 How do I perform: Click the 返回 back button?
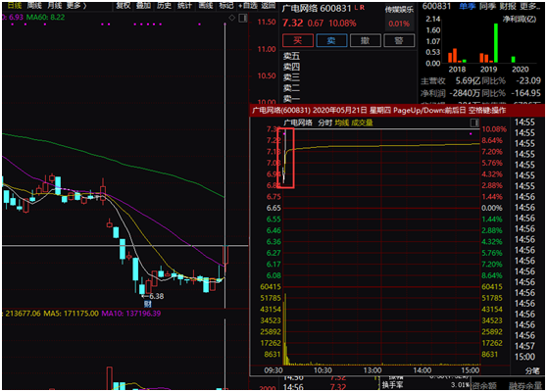[x=269, y=6]
